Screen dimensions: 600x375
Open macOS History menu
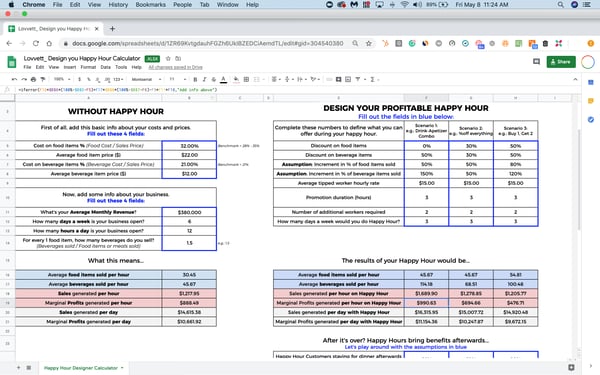(118, 5)
